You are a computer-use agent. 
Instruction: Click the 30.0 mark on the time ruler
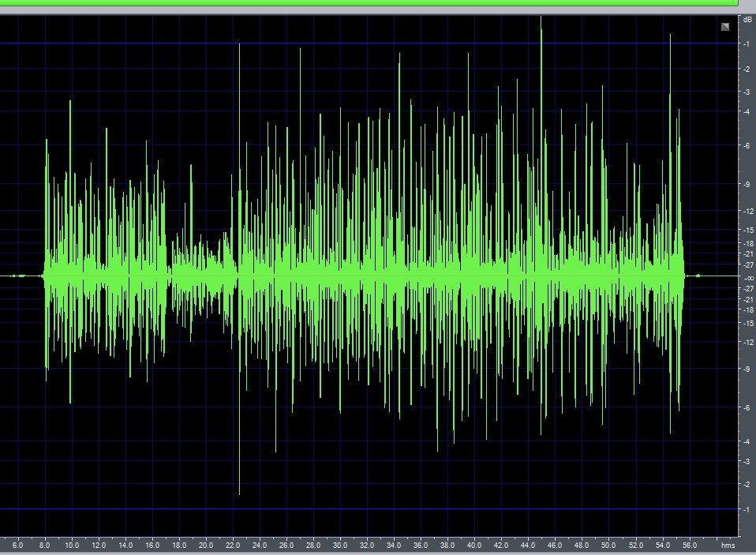(340, 546)
